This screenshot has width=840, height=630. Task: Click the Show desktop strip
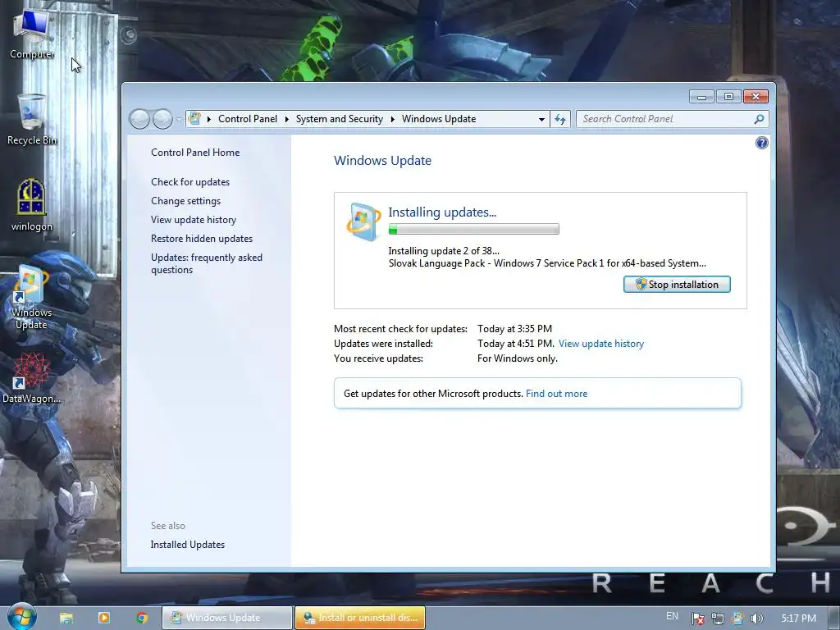pyautogui.click(x=834, y=619)
